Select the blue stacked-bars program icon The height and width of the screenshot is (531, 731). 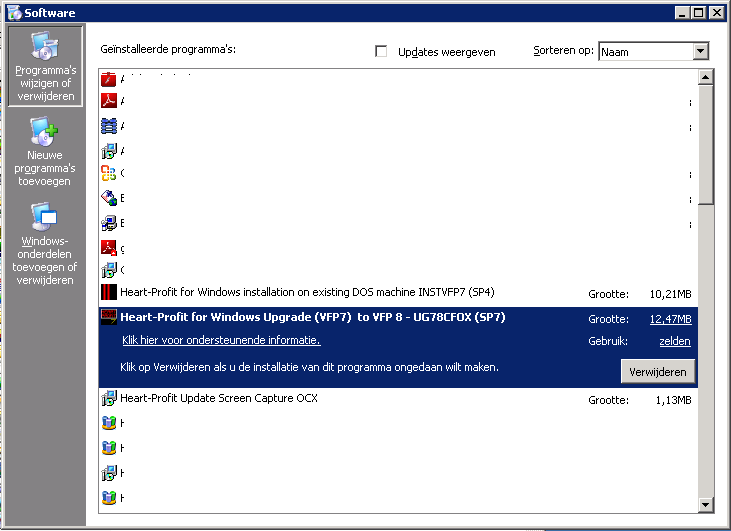(109, 126)
